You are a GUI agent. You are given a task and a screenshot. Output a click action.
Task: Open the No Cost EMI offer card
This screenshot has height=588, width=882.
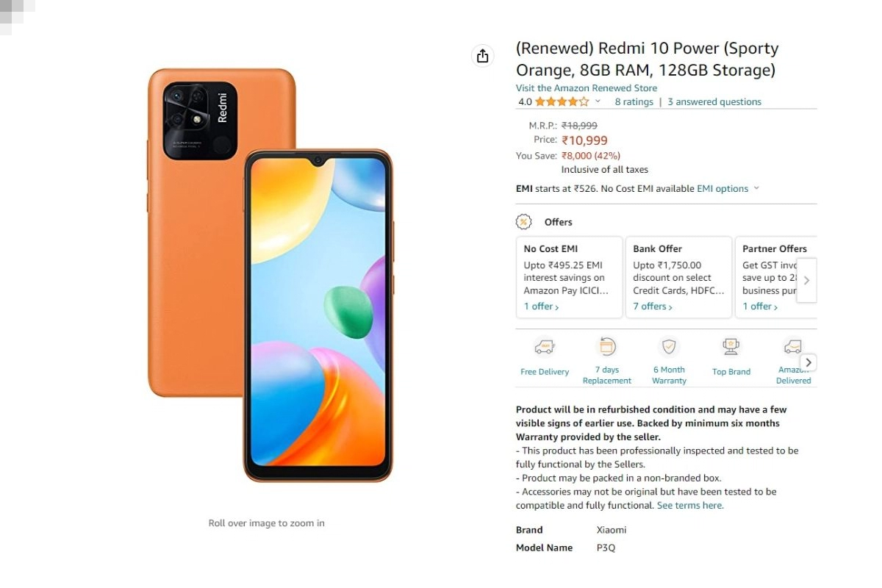(570, 277)
